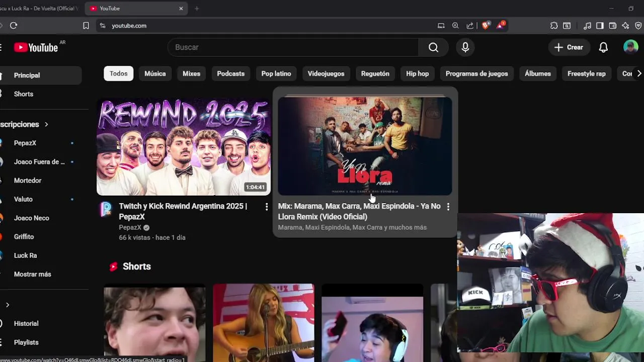Reload the page with refresh icon
The image size is (644, 362).
pos(14,26)
